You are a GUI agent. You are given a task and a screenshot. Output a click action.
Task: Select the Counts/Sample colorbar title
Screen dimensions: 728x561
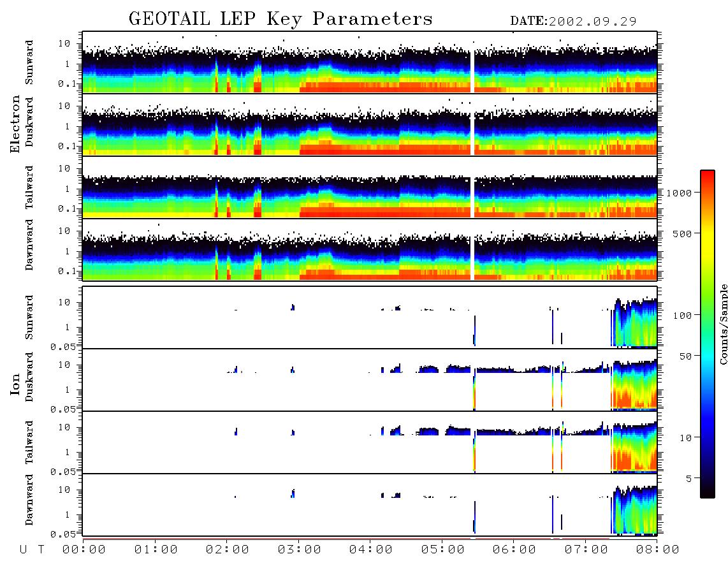coord(723,324)
